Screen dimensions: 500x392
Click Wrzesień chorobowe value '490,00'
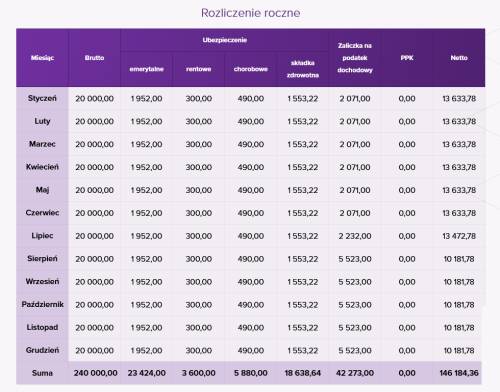coord(251,282)
